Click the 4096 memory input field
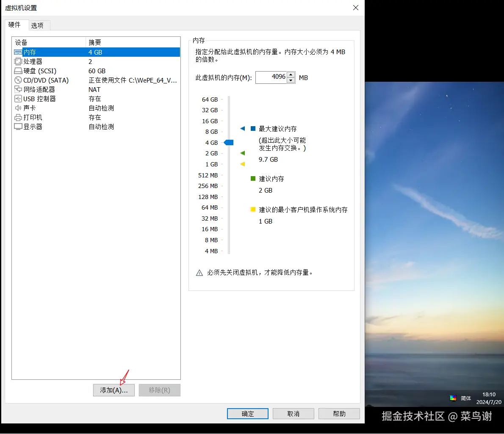504x434 pixels. (271, 77)
